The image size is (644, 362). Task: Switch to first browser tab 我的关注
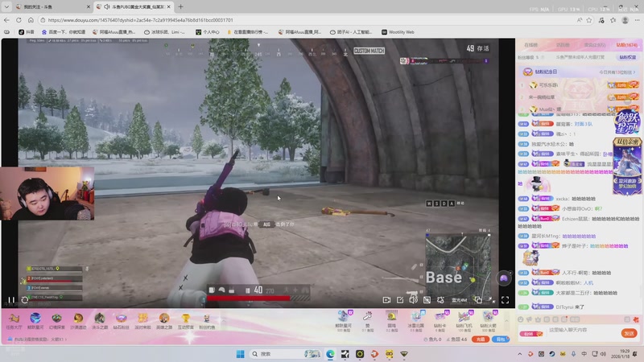coord(52,7)
